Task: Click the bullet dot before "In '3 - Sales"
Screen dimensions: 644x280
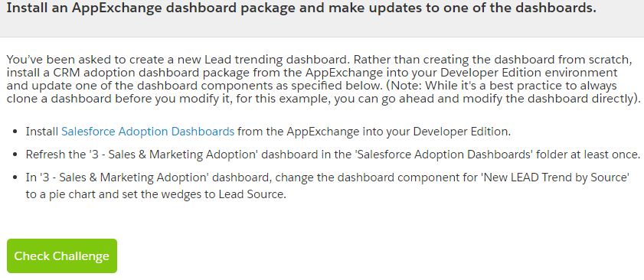Action: pyautogui.click(x=15, y=177)
